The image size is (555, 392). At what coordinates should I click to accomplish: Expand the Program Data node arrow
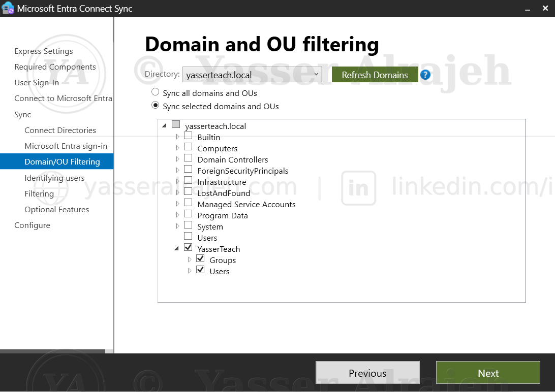tap(177, 215)
